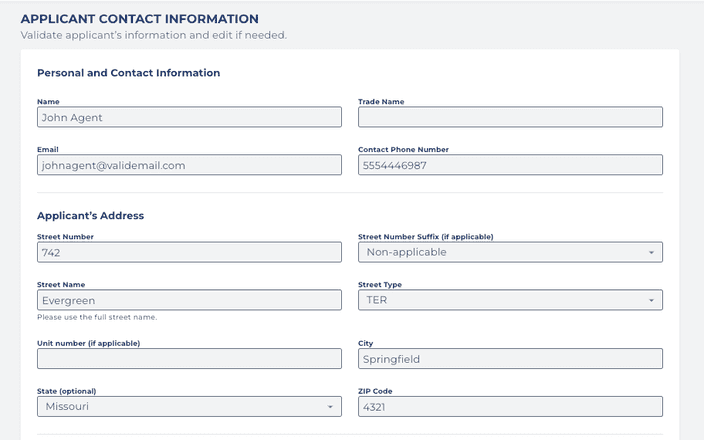
Task: Select the Email input with johnagent@validemail.com
Action: 189,165
